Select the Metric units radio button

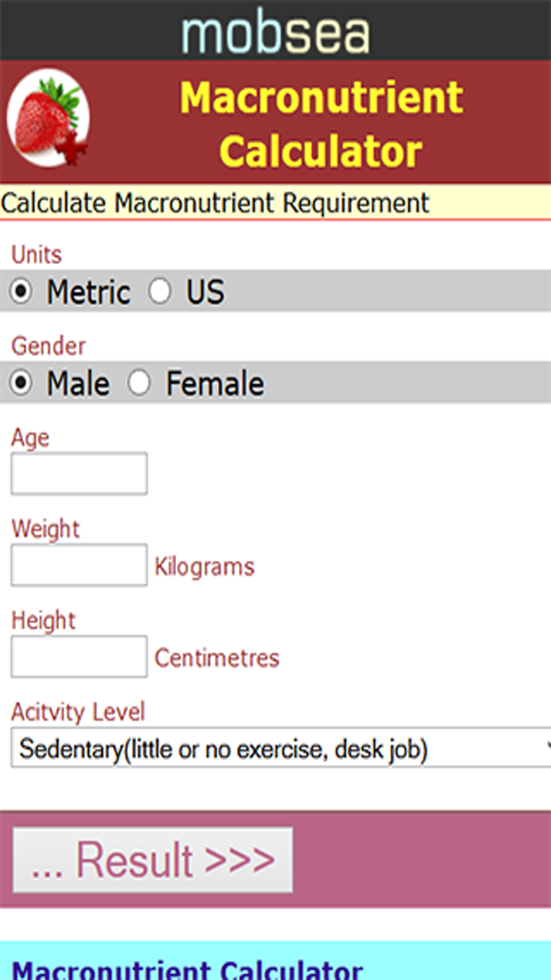[x=21, y=292]
